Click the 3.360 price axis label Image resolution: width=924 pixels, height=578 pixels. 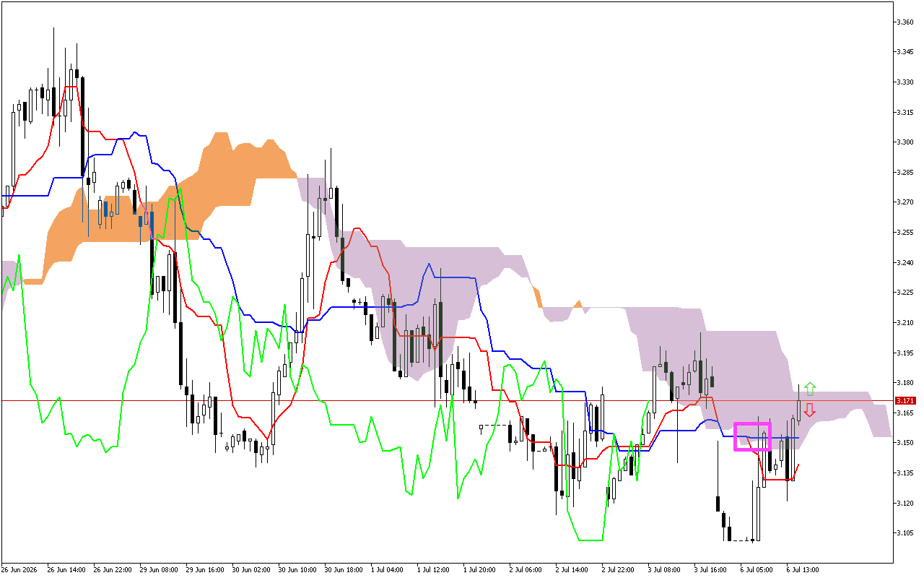tap(905, 22)
